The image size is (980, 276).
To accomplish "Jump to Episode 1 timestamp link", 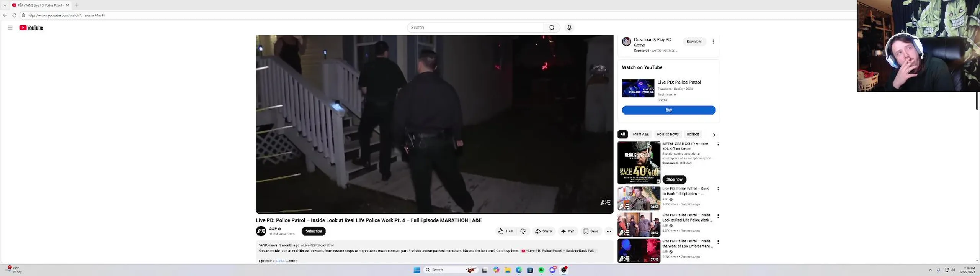I will pyautogui.click(x=281, y=261).
